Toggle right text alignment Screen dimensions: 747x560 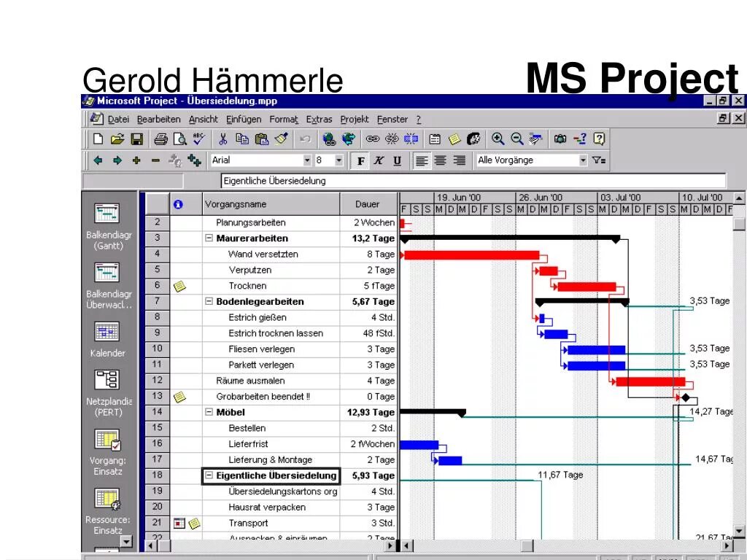click(460, 161)
